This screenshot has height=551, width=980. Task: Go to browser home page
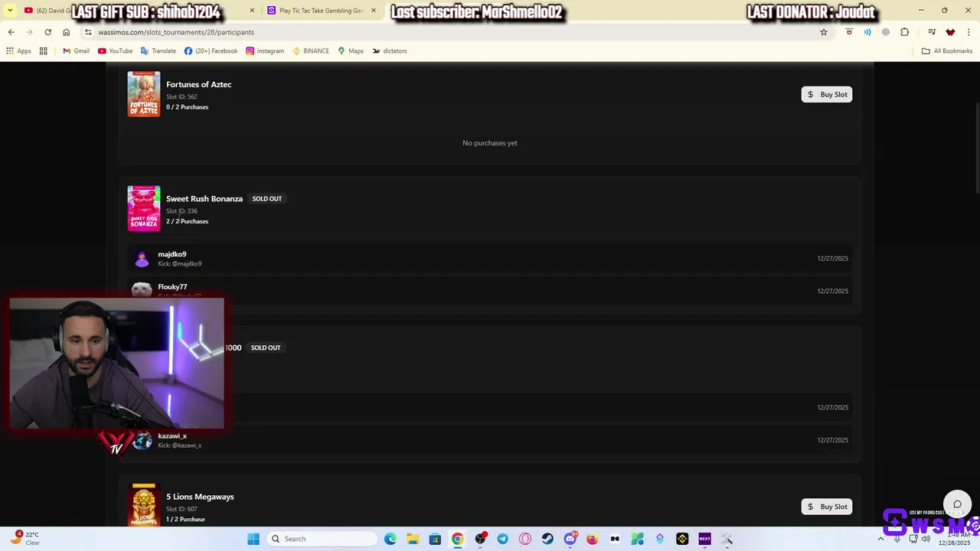point(66,32)
